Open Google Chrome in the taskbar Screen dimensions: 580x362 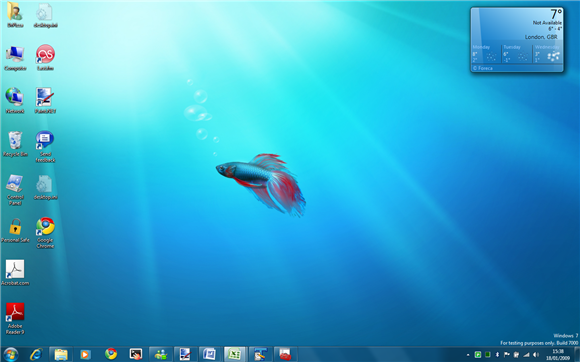coord(111,354)
